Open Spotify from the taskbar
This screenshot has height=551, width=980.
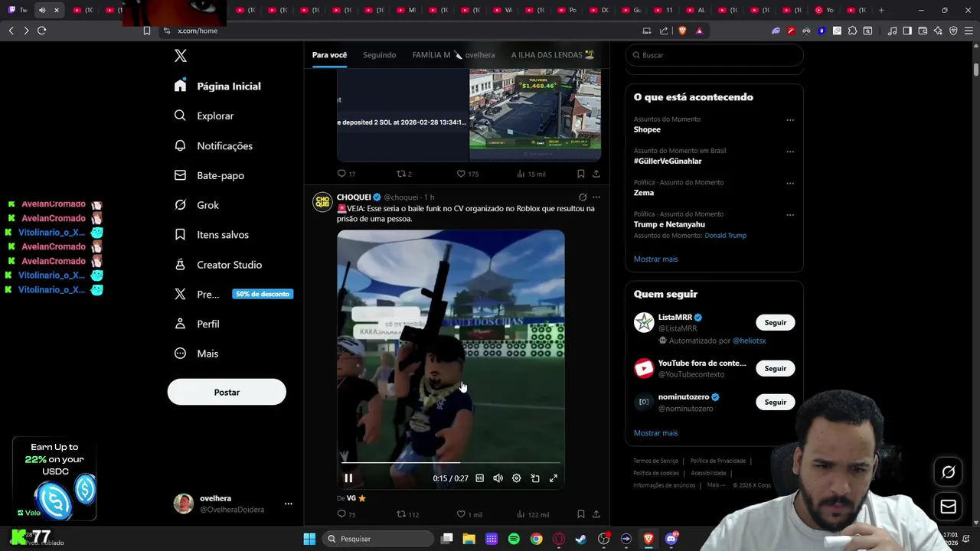pyautogui.click(x=514, y=539)
